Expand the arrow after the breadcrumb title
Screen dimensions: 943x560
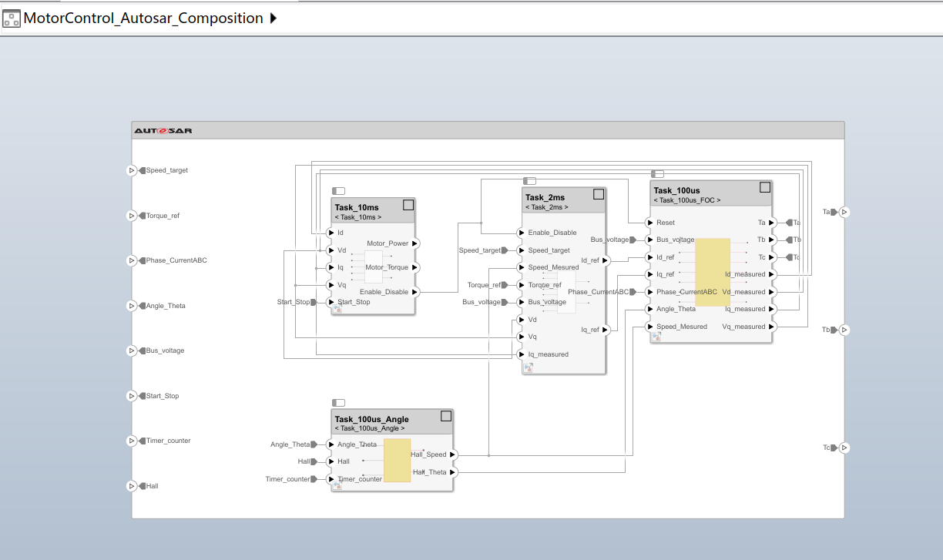(271, 17)
